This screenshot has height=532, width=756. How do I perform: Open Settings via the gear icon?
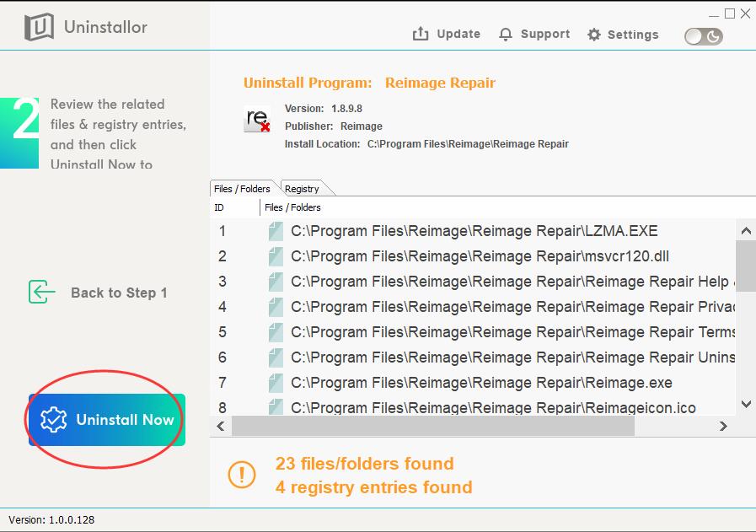tap(594, 35)
